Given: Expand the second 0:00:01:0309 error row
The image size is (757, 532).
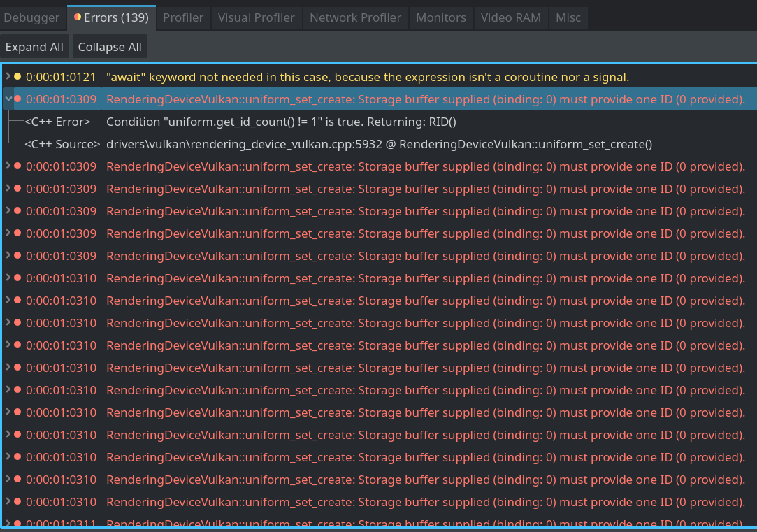Looking at the screenshot, I should coord(6,166).
